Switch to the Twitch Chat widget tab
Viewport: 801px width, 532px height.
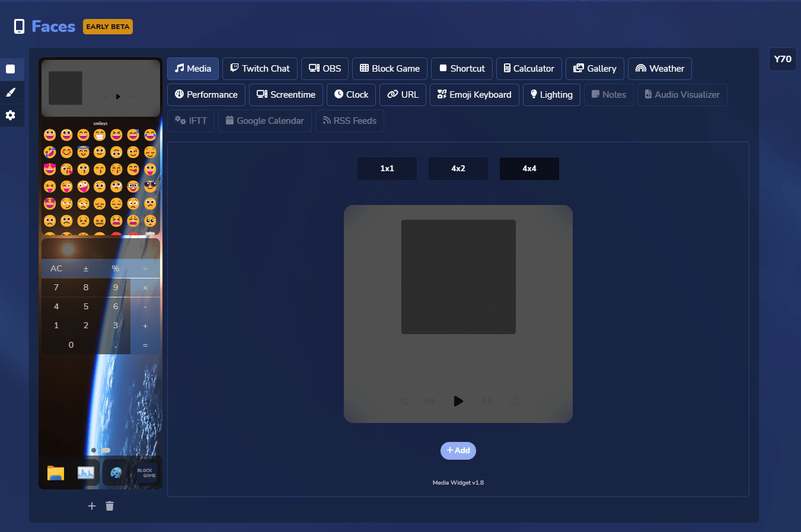pyautogui.click(x=260, y=69)
